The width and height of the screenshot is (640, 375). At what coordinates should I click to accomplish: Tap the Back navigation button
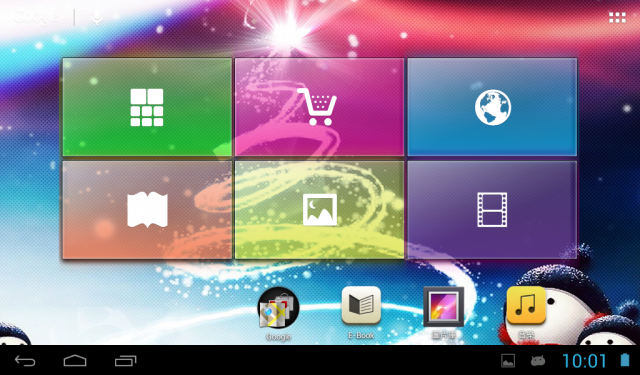tap(25, 361)
